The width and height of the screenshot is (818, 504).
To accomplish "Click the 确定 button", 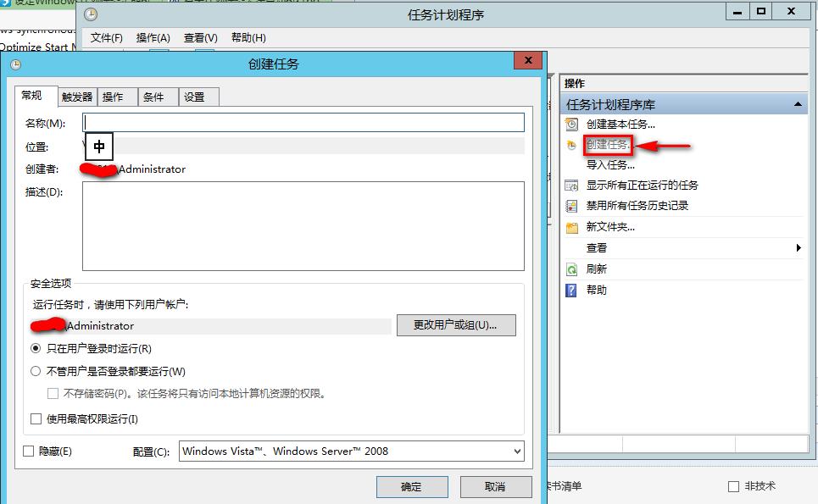I will tap(412, 487).
